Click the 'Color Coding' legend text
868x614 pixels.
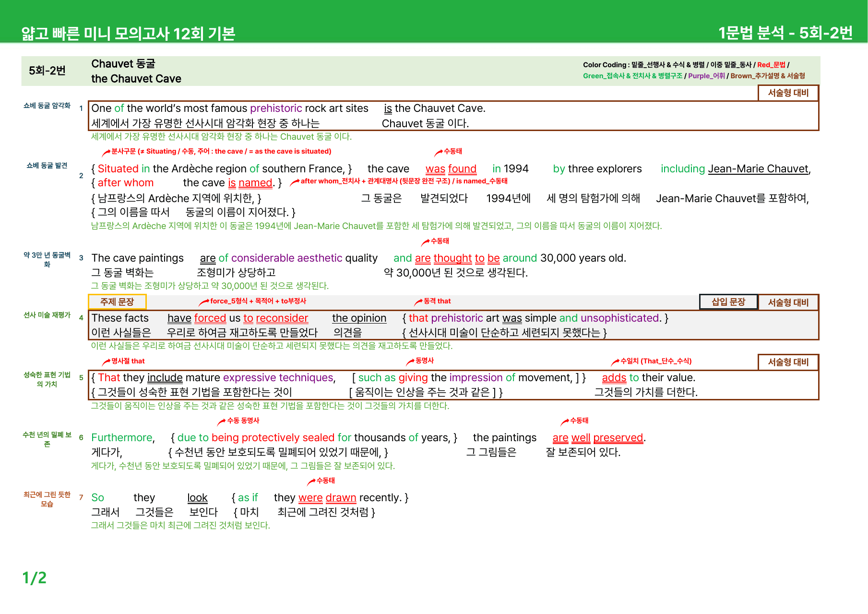694,70
